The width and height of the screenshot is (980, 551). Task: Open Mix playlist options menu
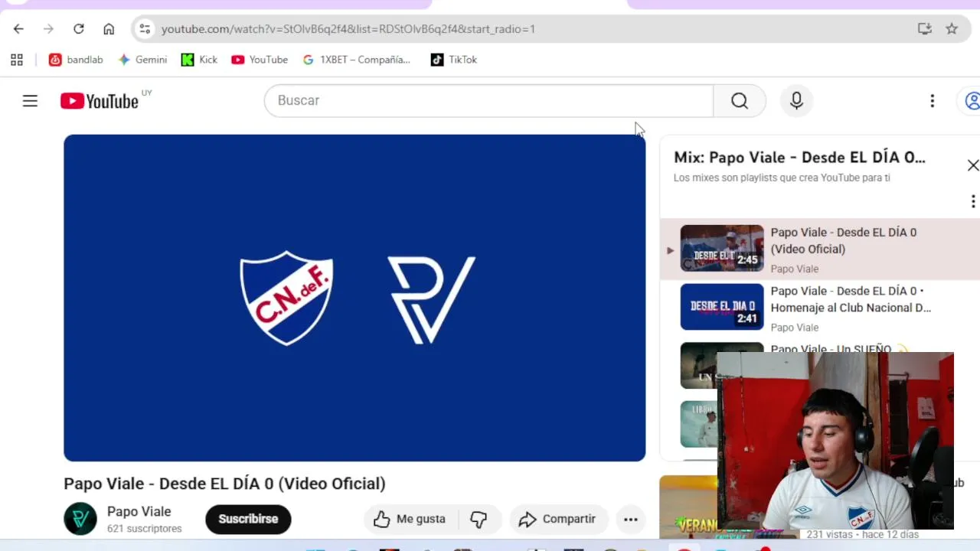[x=972, y=201]
